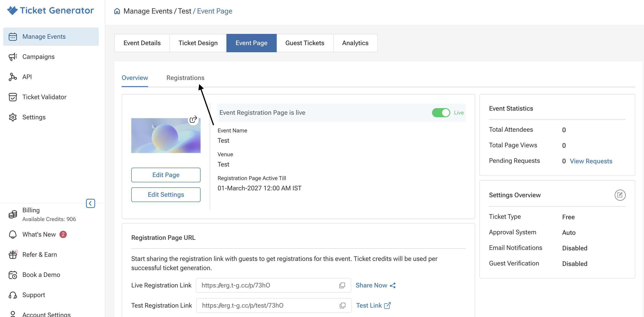Click the Ticket Generator brand name

57,11
